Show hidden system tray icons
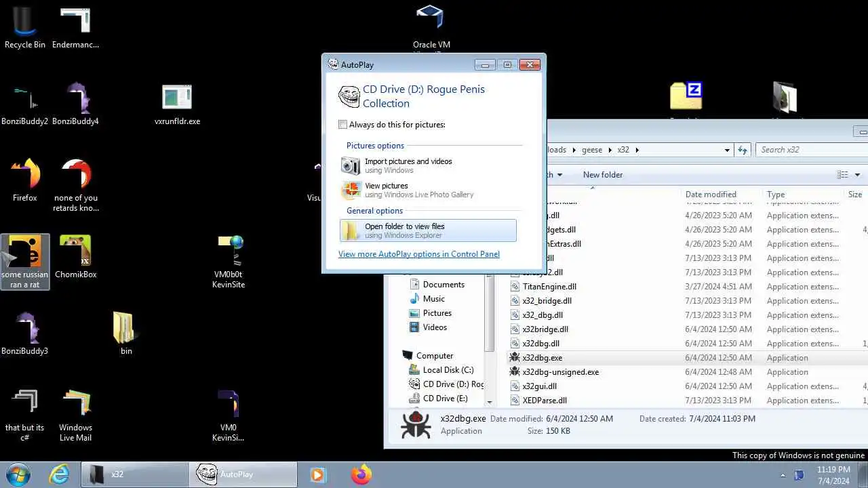The image size is (868, 488). 783,475
